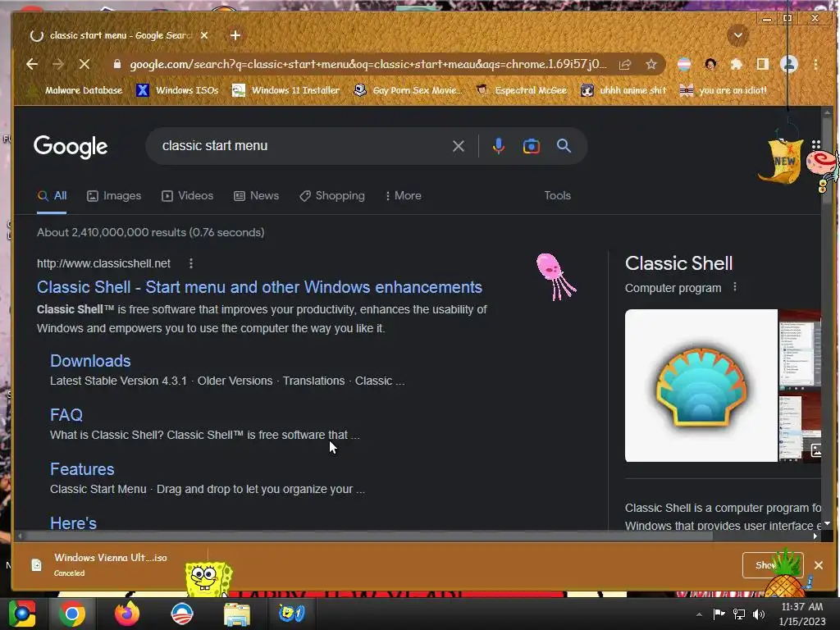Open the network tray icon
The width and height of the screenshot is (840, 630).
point(739,614)
